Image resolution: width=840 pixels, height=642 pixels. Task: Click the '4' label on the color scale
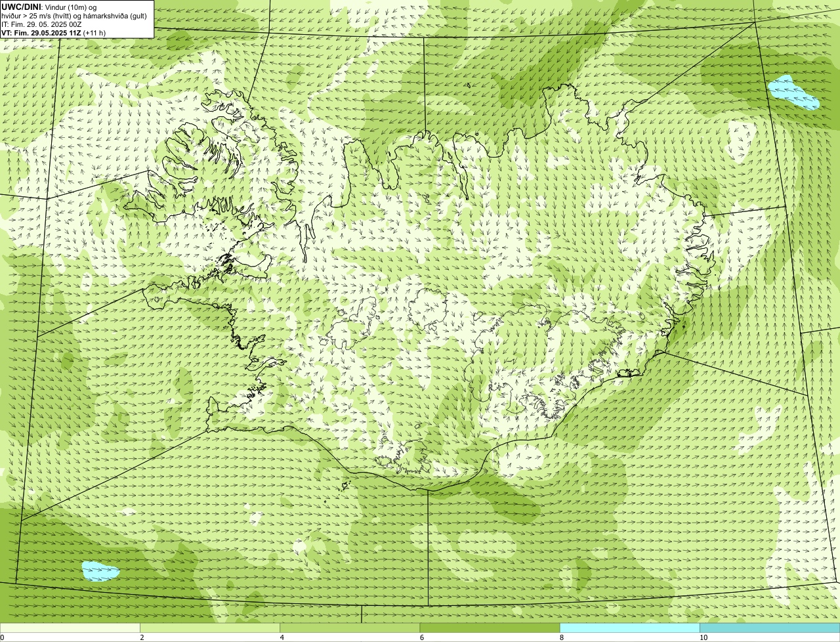click(x=282, y=637)
